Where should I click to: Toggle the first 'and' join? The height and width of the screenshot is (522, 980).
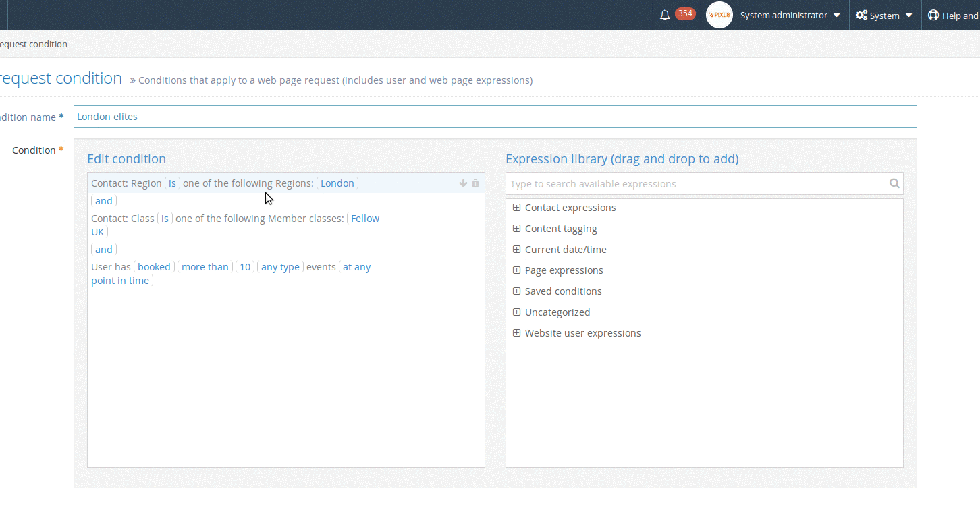[104, 201]
